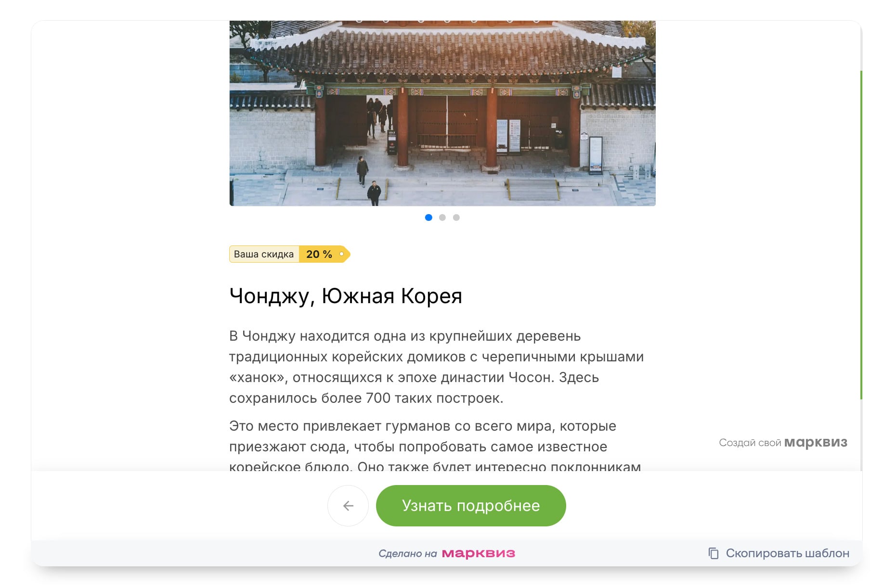This screenshot has height=588, width=883.
Task: Click the small circle on the discount tag tip
Action: (x=341, y=254)
